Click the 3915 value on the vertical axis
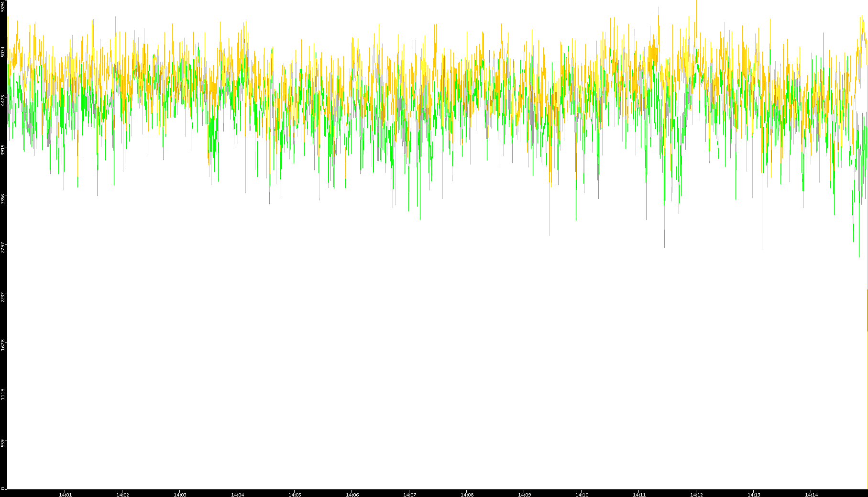The image size is (868, 497). pos(3,150)
